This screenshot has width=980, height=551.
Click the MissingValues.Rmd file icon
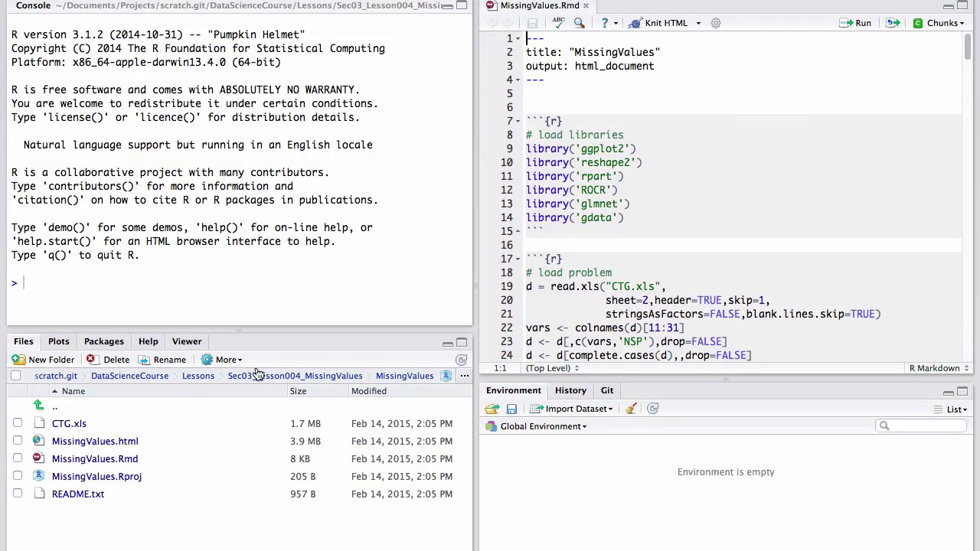38,458
